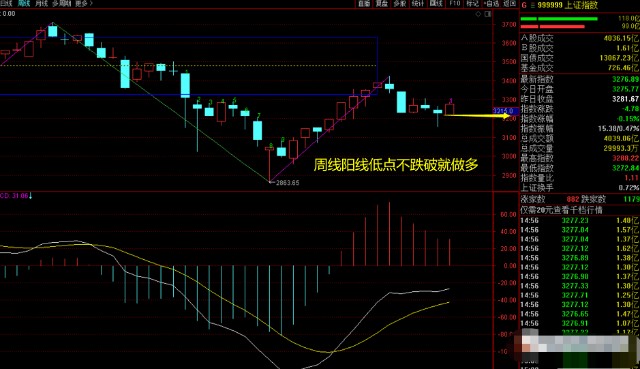The height and width of the screenshot is (369, 640).
Task: Click the 2863.65 low price marker
Action: 287,183
